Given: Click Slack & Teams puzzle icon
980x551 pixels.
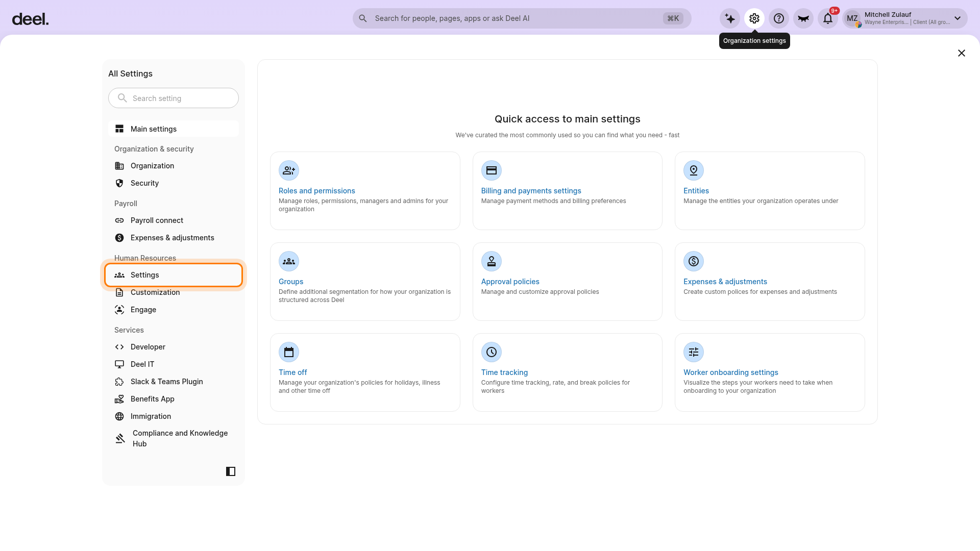Looking at the screenshot, I should [119, 382].
